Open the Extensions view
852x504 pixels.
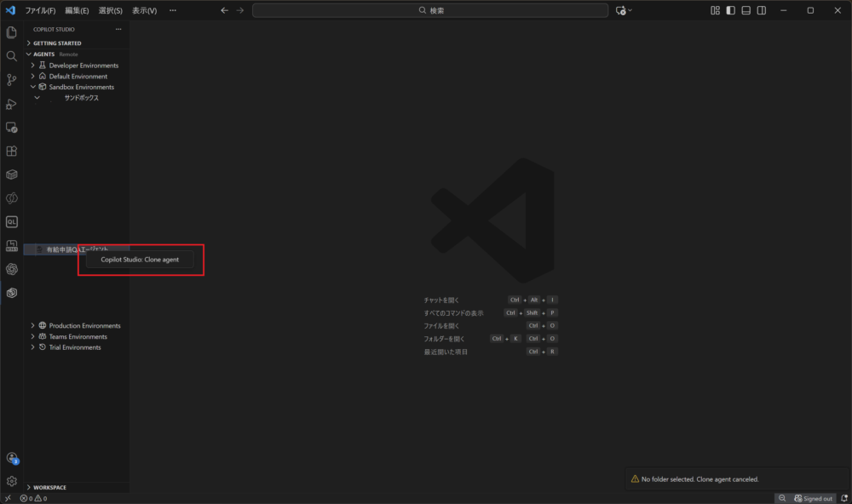(x=12, y=152)
